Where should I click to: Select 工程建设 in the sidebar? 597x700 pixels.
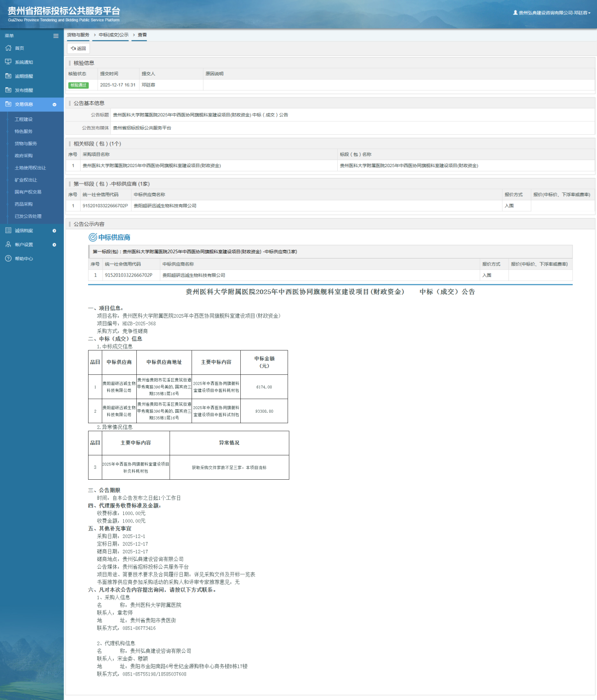coord(23,119)
